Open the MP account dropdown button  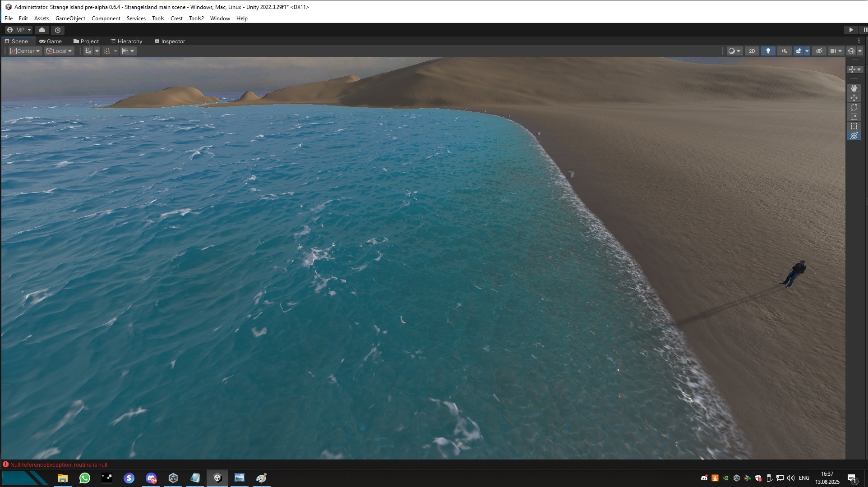(19, 30)
